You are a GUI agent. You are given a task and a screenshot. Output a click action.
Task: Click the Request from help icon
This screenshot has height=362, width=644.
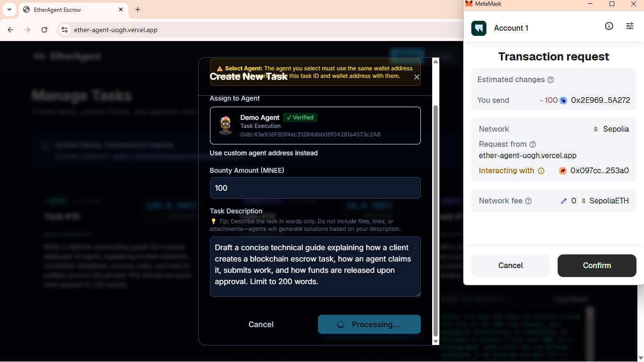tap(533, 144)
